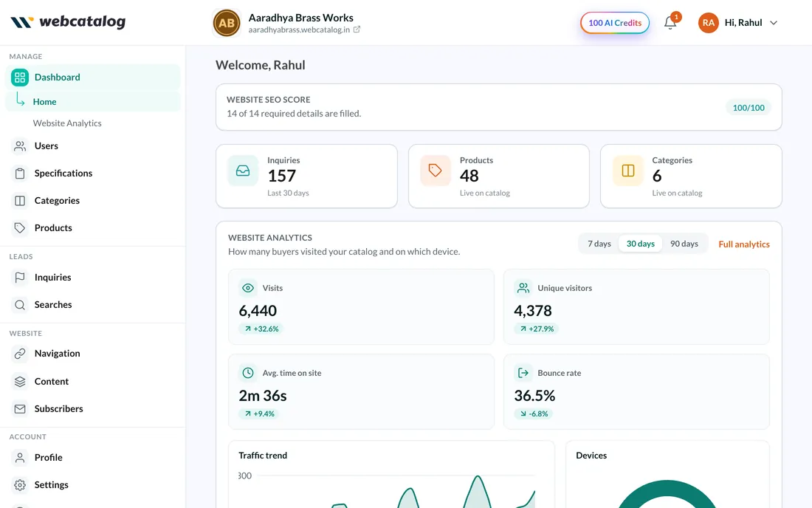Click the +32.6% visits change badge

click(x=261, y=329)
